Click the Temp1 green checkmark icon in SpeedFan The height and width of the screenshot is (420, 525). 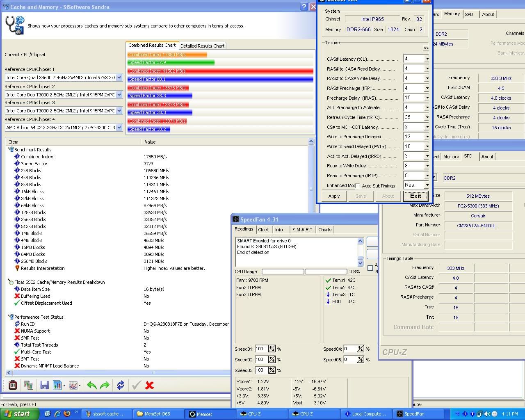click(328, 281)
